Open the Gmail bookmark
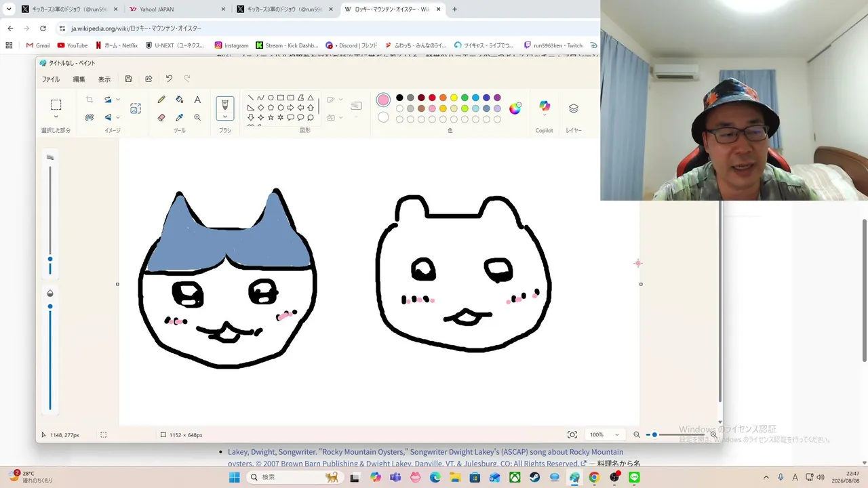Viewport: 868px width, 488px height. coord(38,45)
